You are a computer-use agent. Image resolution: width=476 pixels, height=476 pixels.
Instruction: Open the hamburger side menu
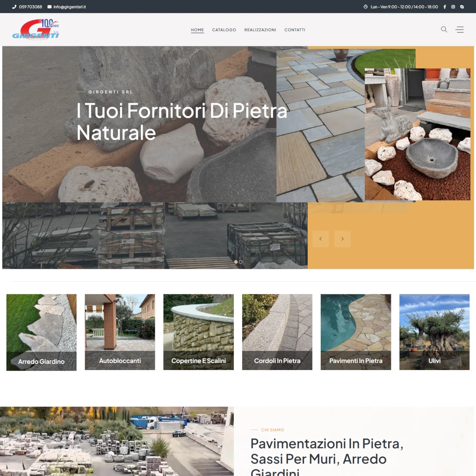(x=460, y=29)
